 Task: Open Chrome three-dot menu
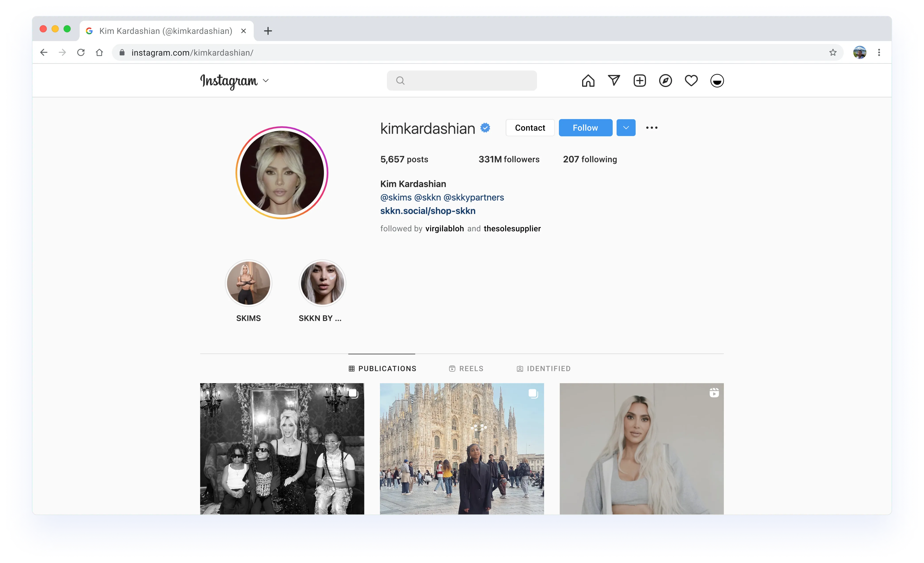(x=879, y=52)
